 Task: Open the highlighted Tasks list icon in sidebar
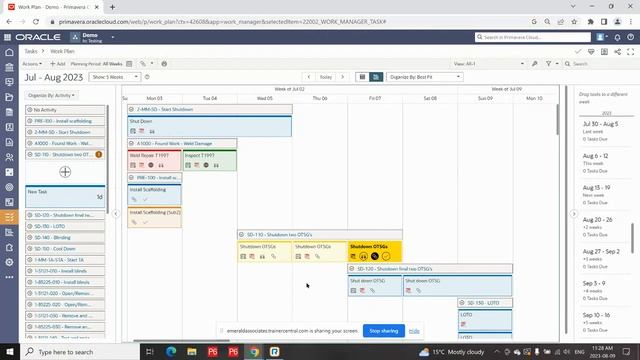[x=9, y=217]
